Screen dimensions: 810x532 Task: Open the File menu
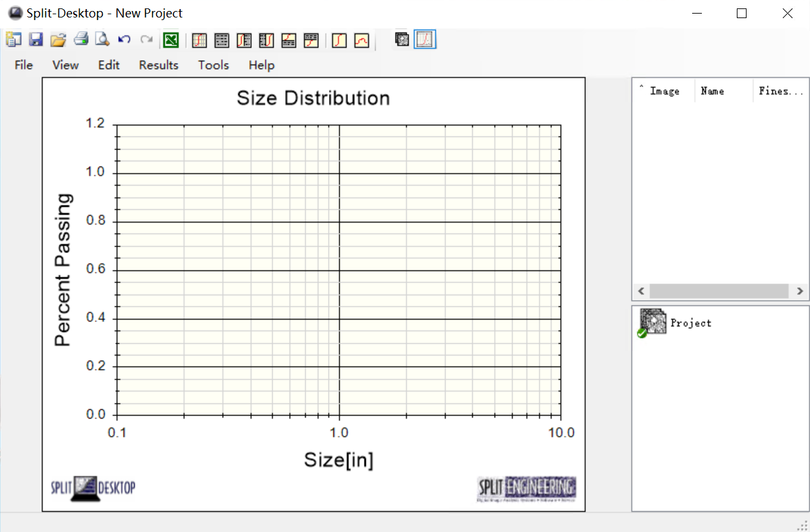pos(24,65)
